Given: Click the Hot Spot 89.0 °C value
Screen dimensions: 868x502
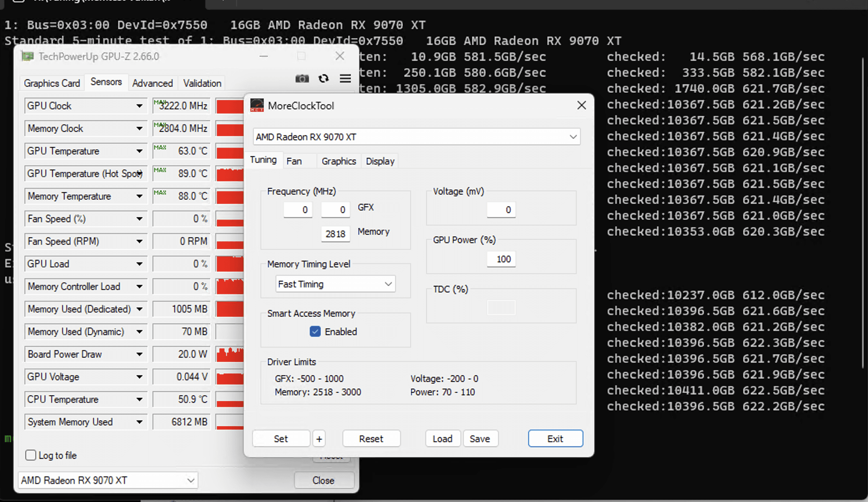Looking at the screenshot, I should (181, 174).
